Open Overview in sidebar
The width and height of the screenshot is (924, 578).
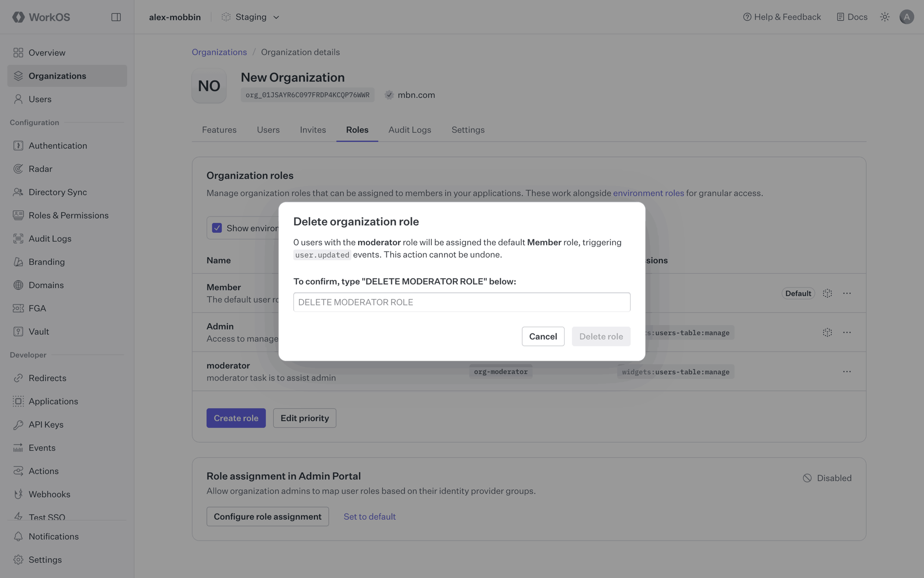(x=67, y=53)
